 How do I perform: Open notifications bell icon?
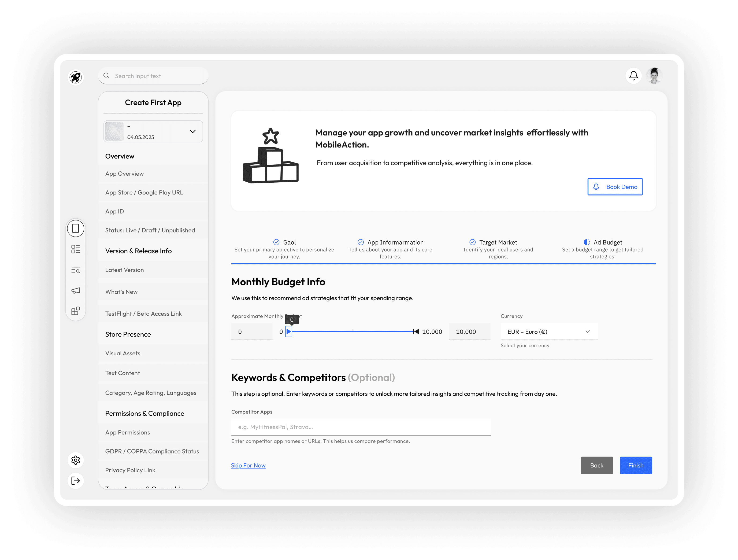633,76
